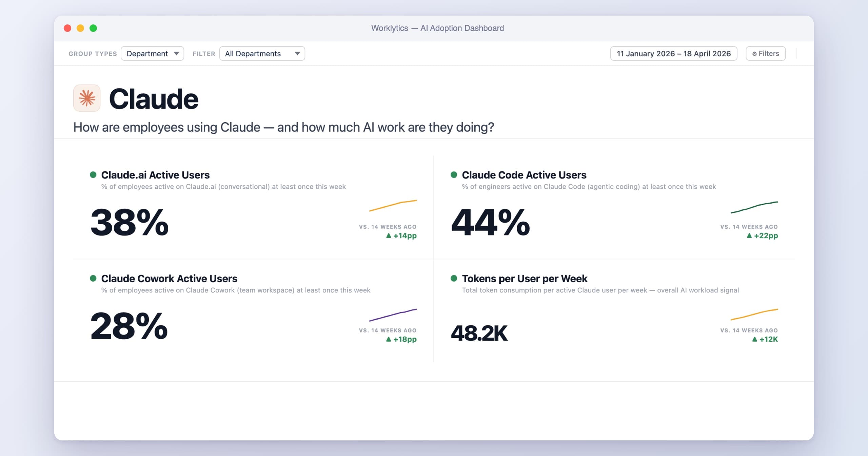
Task: Click the Claude Code agentic coding description
Action: [x=589, y=187]
